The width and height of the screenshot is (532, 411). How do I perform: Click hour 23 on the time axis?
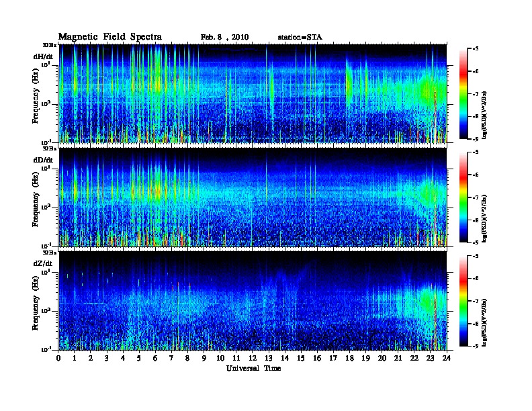coord(430,358)
